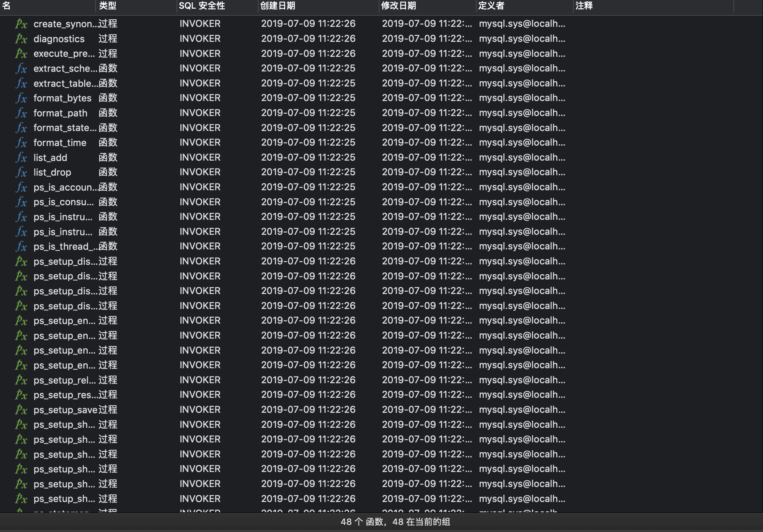Click the list_drop function icon
The height and width of the screenshot is (532, 763).
21,172
